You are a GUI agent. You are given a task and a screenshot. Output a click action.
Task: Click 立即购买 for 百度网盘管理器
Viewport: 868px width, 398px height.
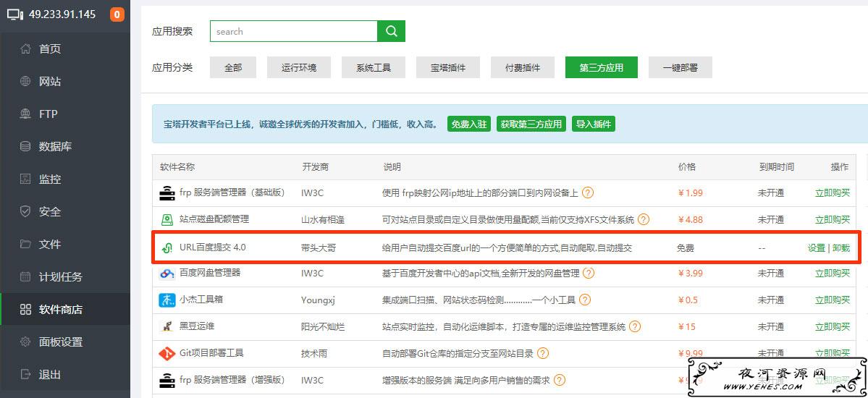(x=833, y=273)
